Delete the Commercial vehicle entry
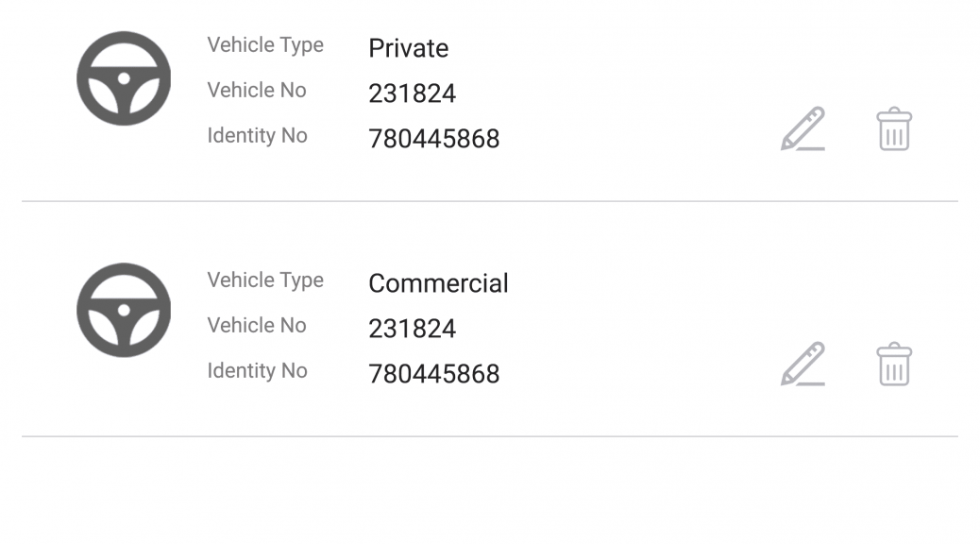Image resolution: width=980 pixels, height=544 pixels. pyautogui.click(x=894, y=364)
